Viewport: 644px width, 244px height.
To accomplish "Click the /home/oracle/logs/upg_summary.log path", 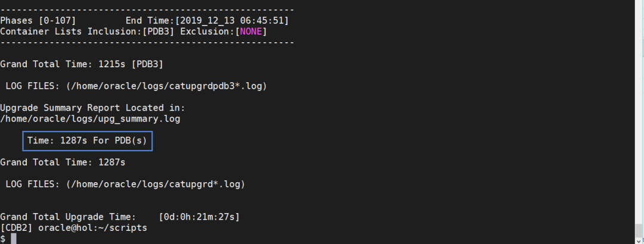I will (90, 119).
